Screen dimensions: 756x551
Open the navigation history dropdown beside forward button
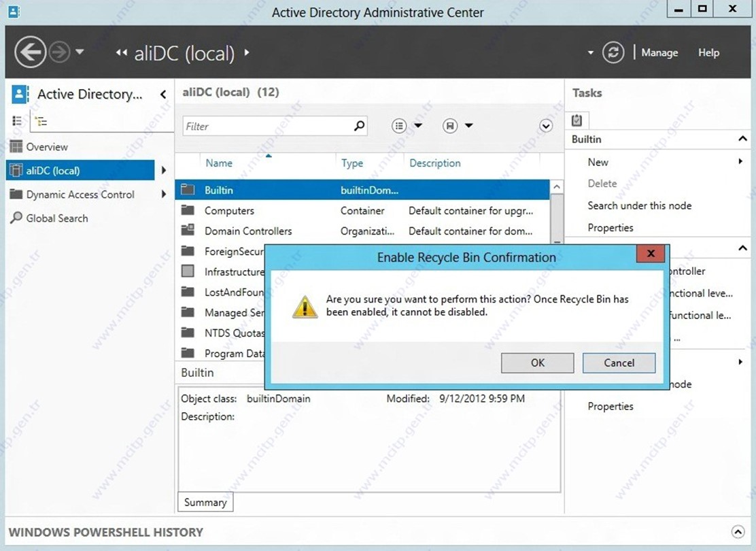pyautogui.click(x=80, y=51)
